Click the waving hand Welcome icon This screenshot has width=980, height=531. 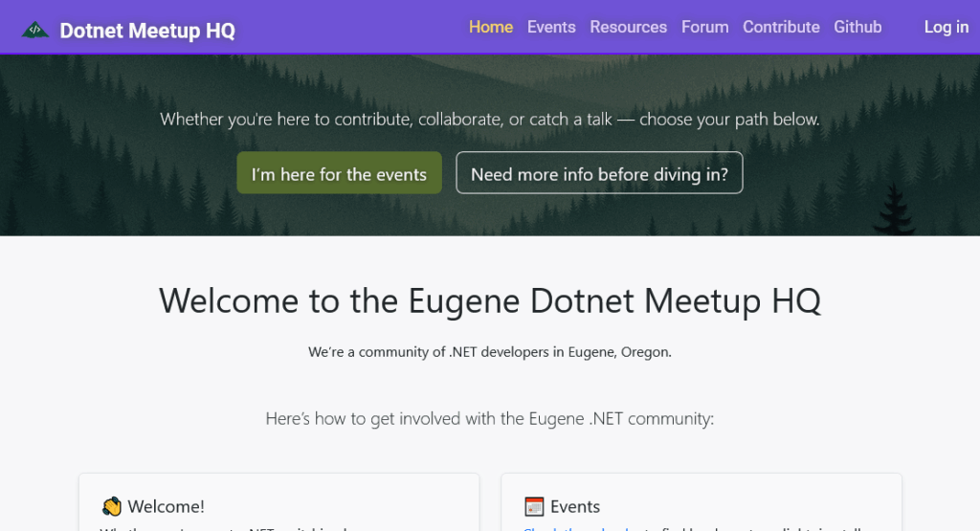pos(111,506)
